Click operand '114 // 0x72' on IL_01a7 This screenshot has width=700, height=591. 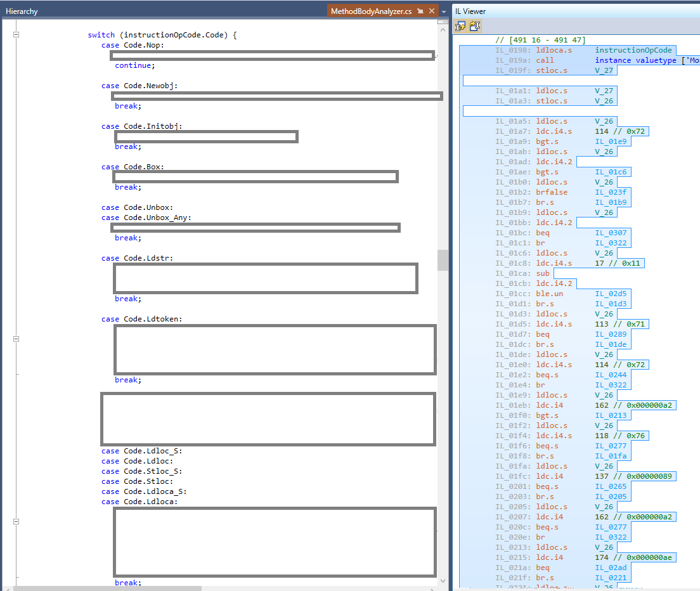tap(619, 131)
